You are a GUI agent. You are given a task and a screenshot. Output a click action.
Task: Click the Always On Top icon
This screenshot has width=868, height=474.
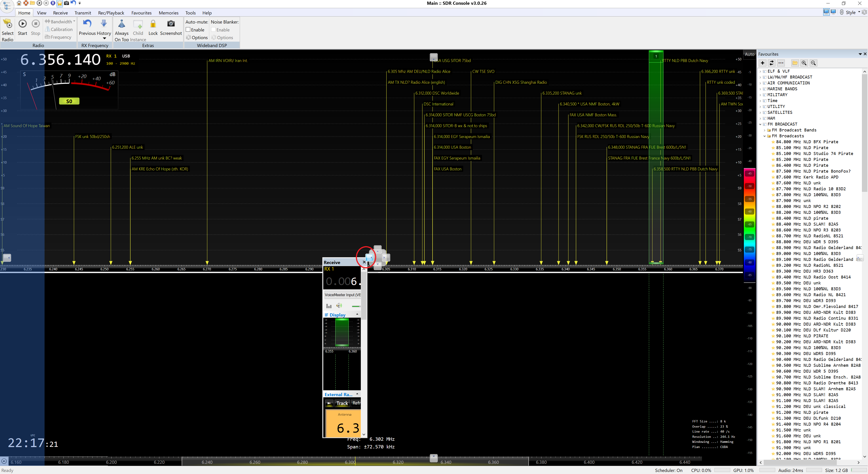(x=122, y=24)
